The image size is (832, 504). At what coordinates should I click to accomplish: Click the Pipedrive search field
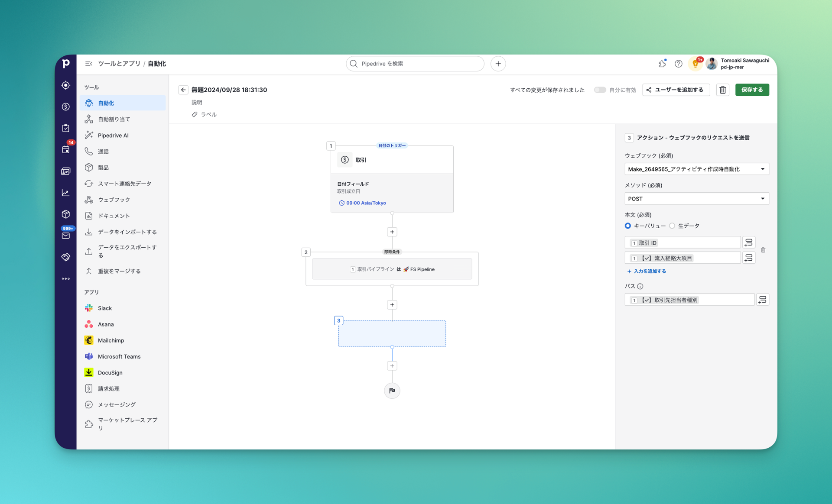pyautogui.click(x=415, y=64)
